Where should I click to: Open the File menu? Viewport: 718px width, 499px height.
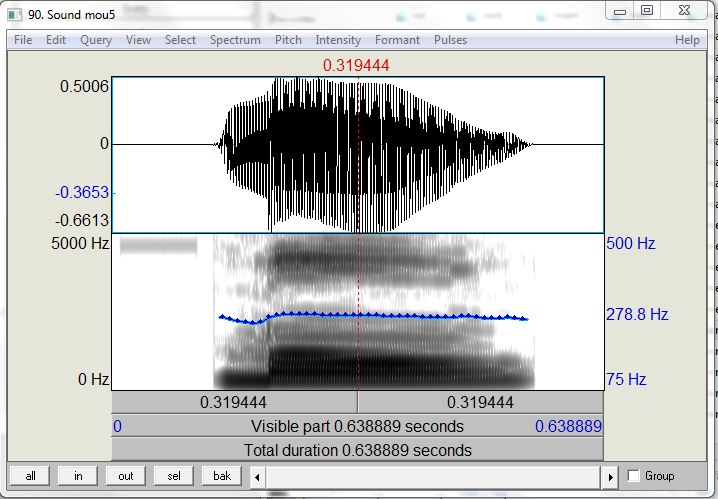pos(23,40)
